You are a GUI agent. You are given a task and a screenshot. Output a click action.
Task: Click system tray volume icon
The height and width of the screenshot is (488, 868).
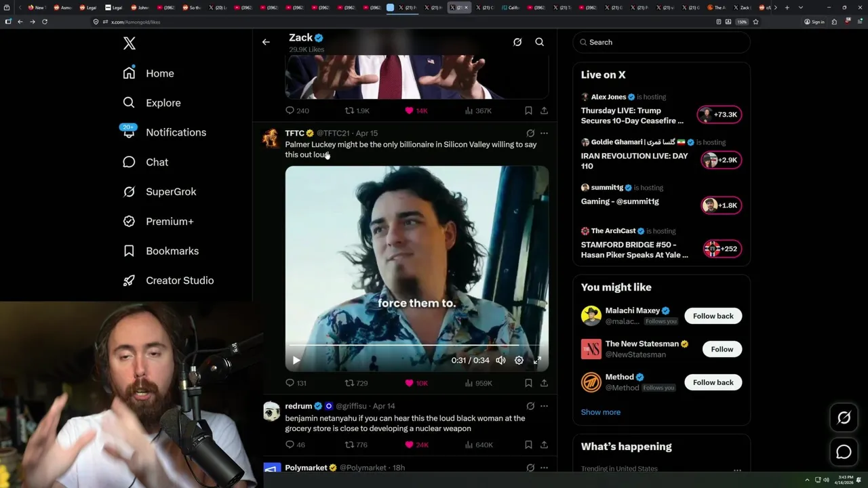click(x=826, y=480)
